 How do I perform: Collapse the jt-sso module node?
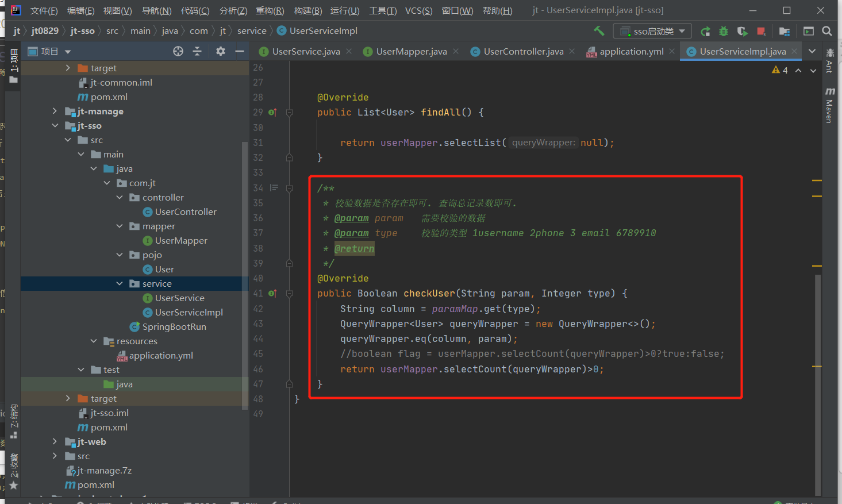click(x=55, y=125)
